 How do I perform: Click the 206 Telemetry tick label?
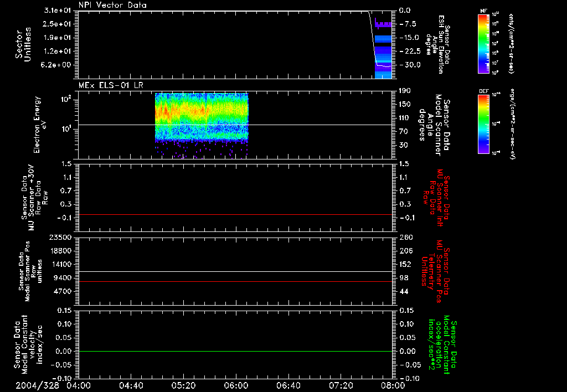coord(405,251)
